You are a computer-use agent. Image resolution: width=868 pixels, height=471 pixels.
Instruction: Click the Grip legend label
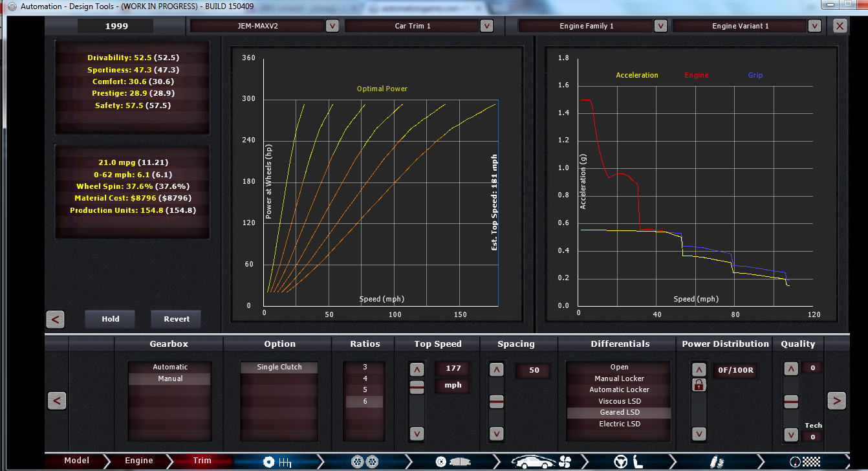755,75
